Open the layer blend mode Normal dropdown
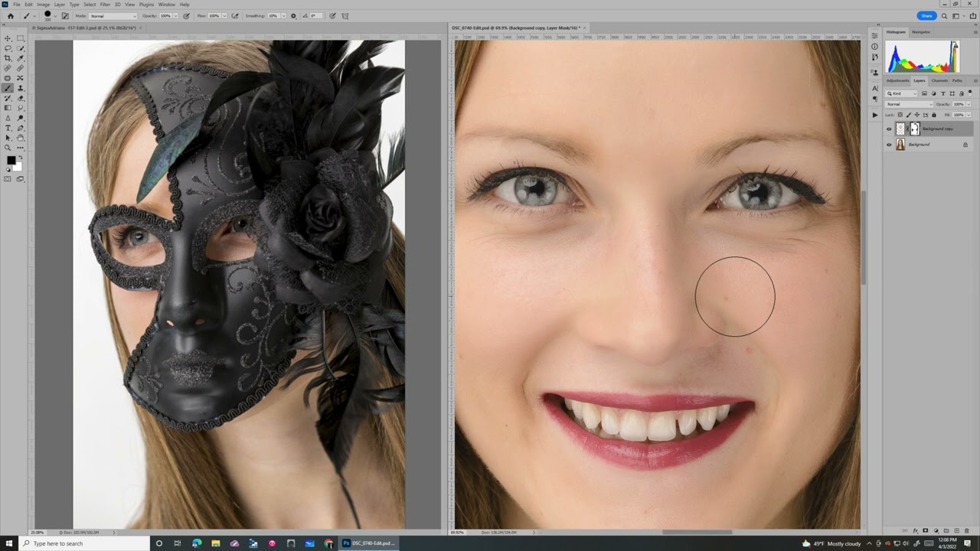This screenshot has width=980, height=551. click(x=910, y=104)
